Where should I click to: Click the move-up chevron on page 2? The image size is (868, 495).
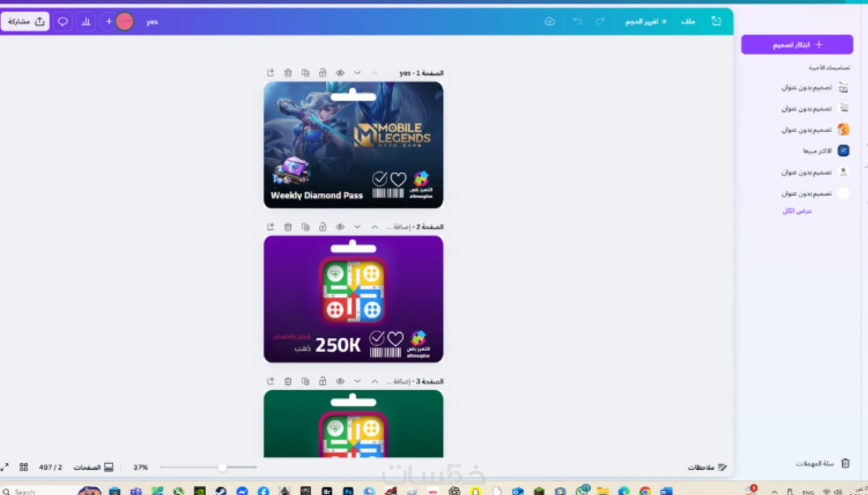click(375, 227)
